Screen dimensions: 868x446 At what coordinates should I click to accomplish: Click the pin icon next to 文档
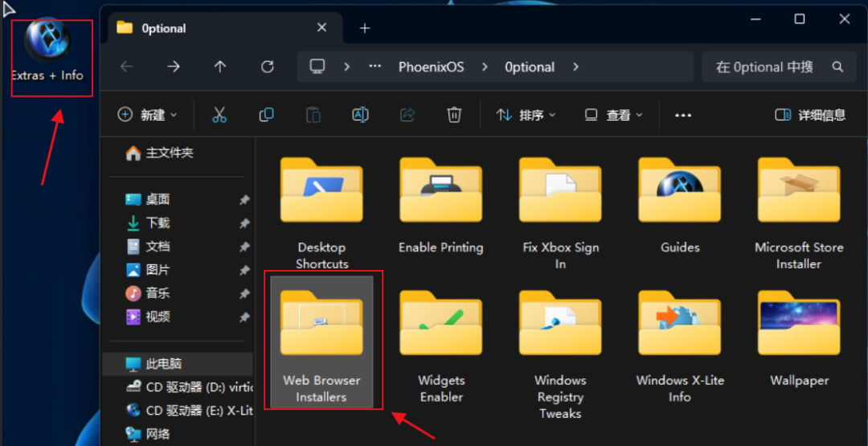(x=244, y=247)
